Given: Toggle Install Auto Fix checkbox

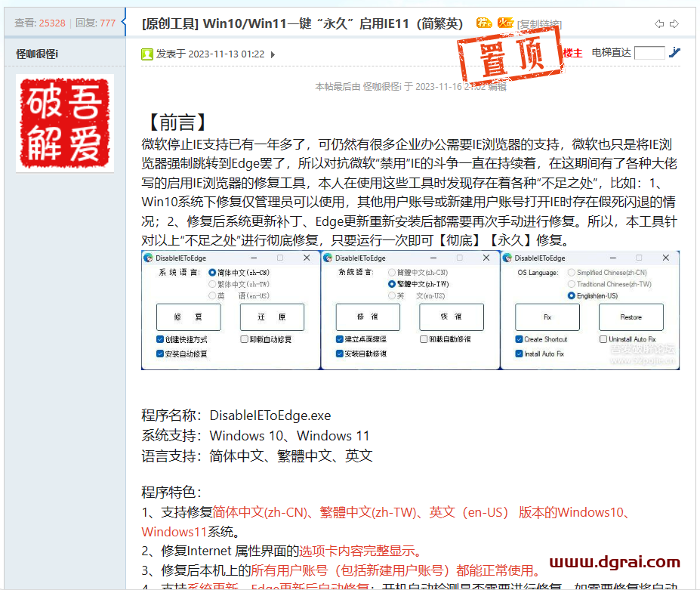Looking at the screenshot, I should [x=540, y=354].
